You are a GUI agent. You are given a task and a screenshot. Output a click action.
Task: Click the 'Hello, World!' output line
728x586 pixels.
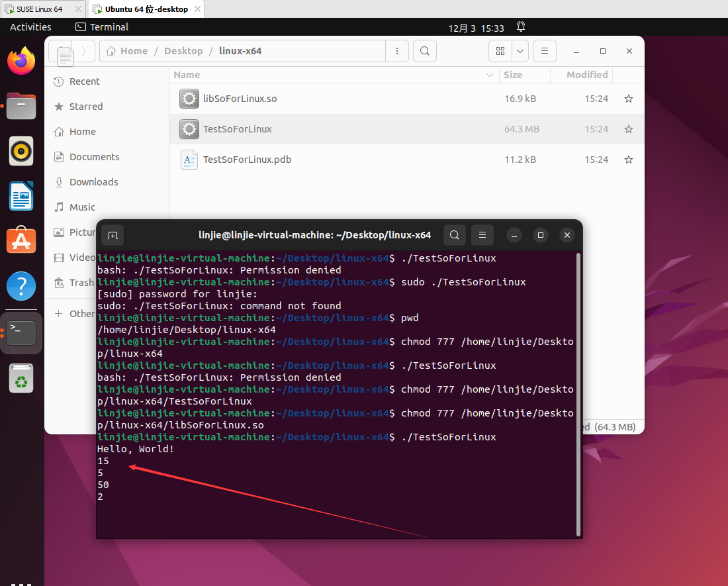(x=136, y=449)
